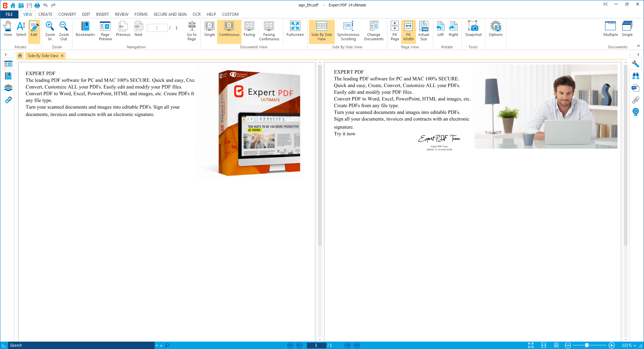Click the Zoom In magnifier
Viewport: 644px width, 349px height.
[x=50, y=31]
